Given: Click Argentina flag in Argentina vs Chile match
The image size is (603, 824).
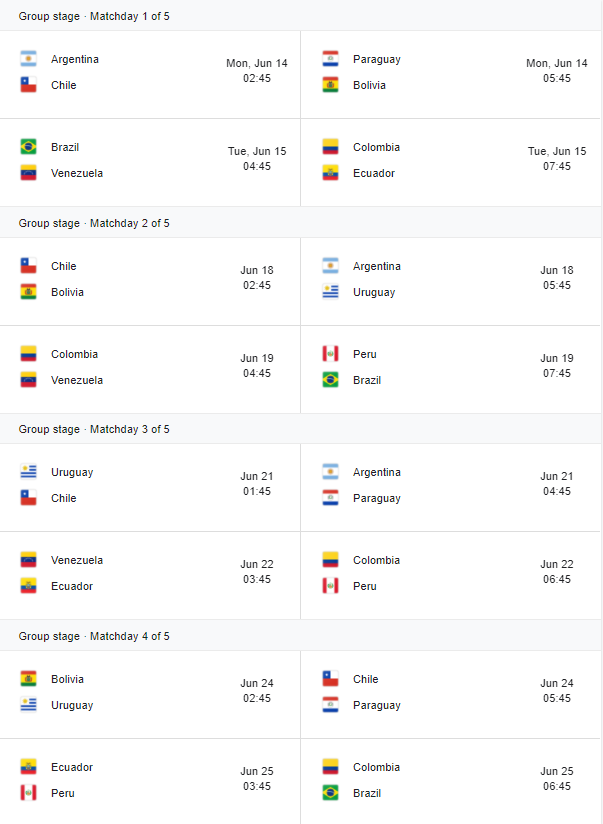Looking at the screenshot, I should (28, 59).
